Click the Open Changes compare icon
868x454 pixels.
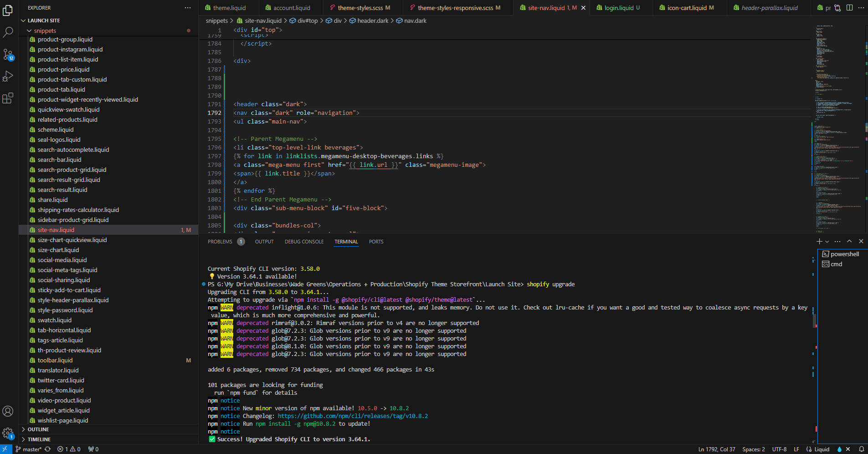pyautogui.click(x=837, y=8)
